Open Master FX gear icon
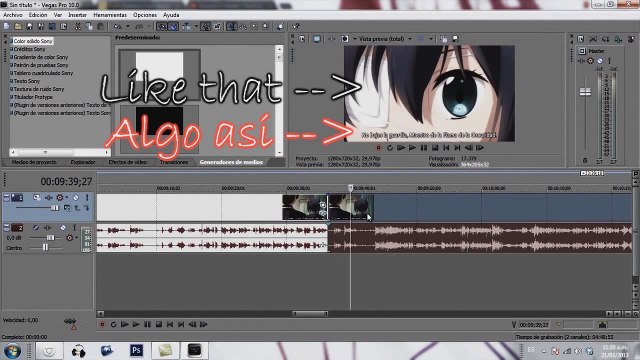Viewport: 640px width, 360px height. (590, 61)
